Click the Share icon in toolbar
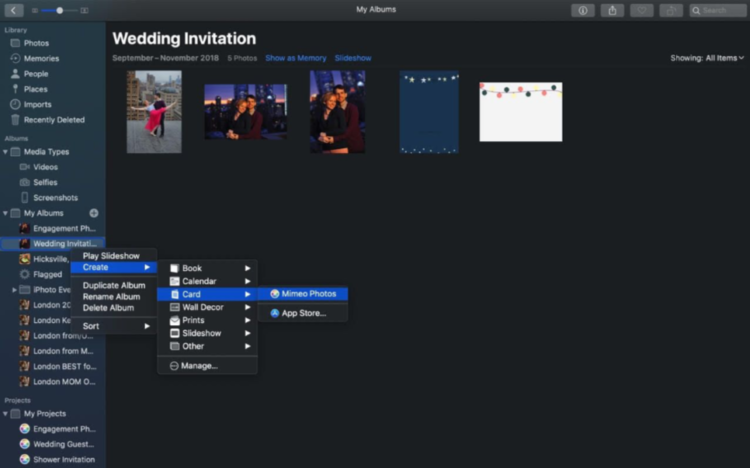This screenshot has width=750, height=468. 612,10
